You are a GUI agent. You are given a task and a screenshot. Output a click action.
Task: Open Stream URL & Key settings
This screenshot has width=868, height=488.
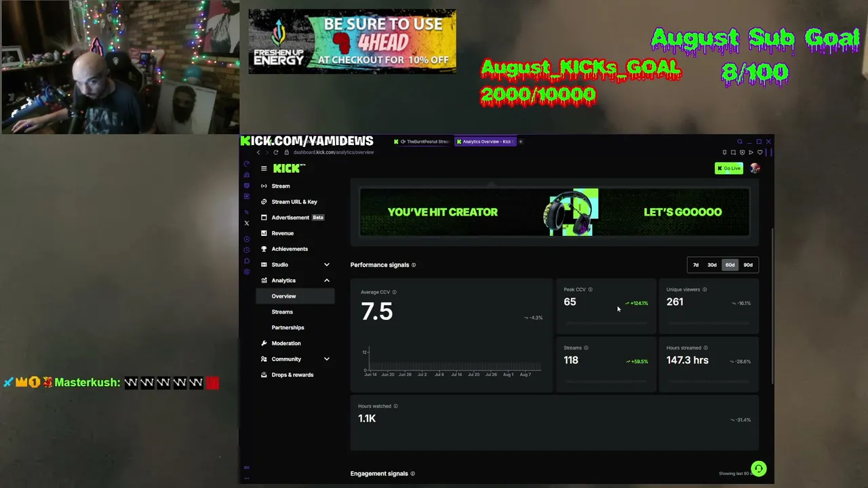pyautogui.click(x=294, y=201)
